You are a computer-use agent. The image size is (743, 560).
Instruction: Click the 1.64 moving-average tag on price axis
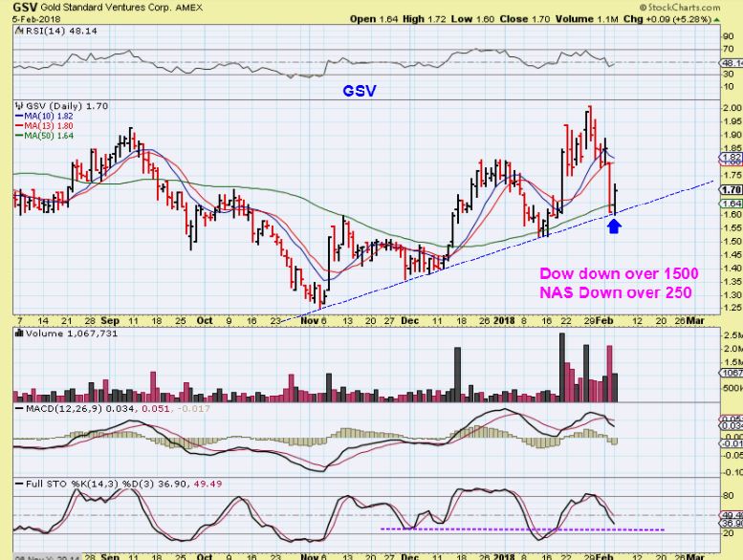click(x=732, y=204)
